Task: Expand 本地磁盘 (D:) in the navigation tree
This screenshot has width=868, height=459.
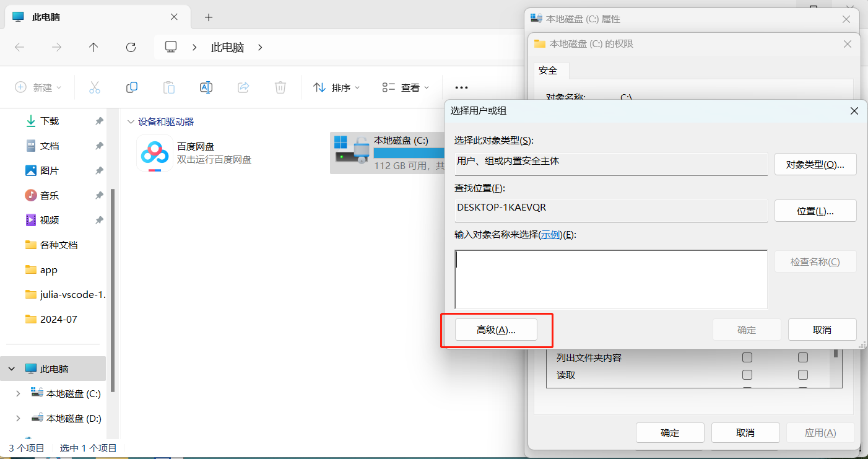Action: click(18, 418)
